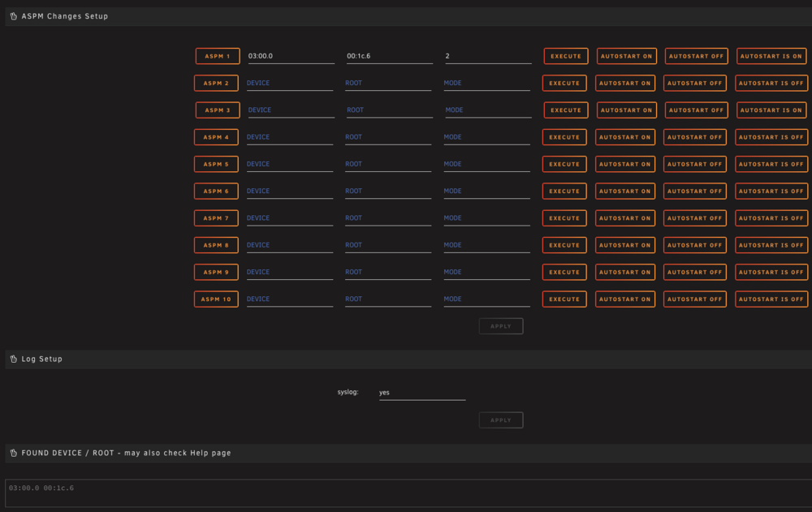Click the ASPM 8 button
The width and height of the screenshot is (812, 512).
point(216,245)
